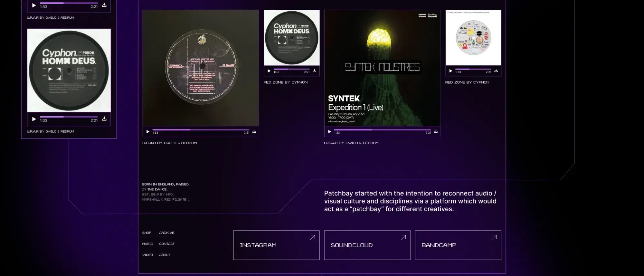Open the Bandcamp link button
The height and width of the screenshot is (276, 644).
pyautogui.click(x=458, y=245)
